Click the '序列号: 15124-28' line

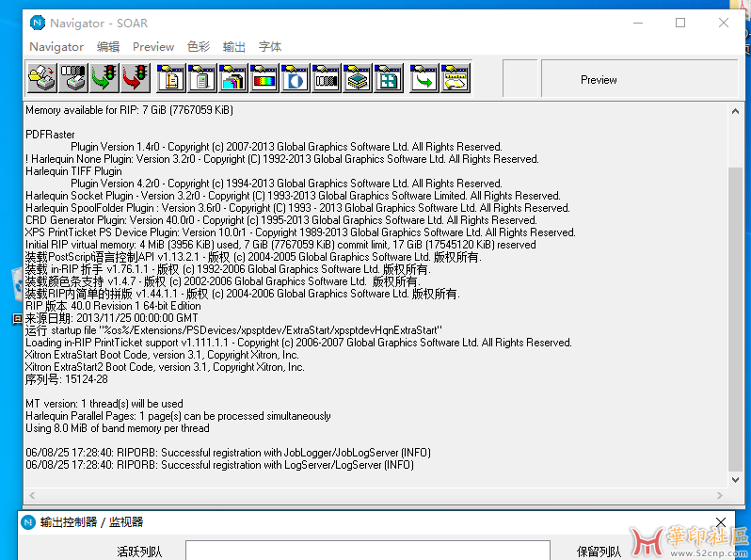(x=67, y=379)
